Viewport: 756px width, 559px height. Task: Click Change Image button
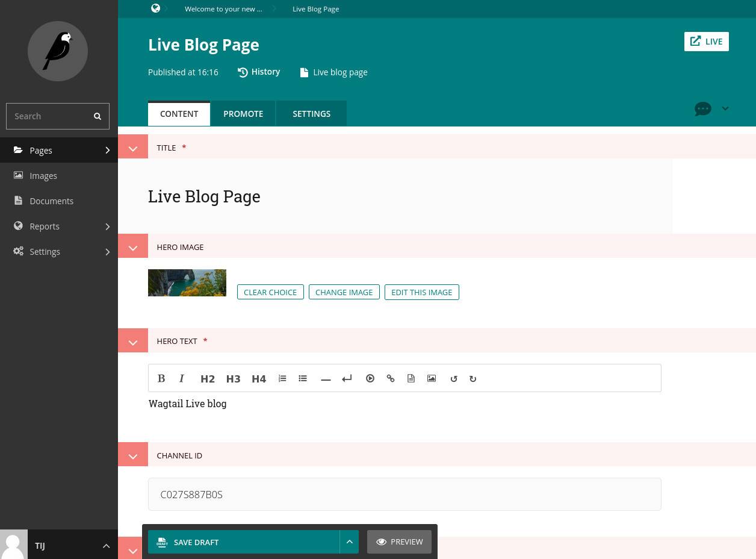click(x=344, y=292)
